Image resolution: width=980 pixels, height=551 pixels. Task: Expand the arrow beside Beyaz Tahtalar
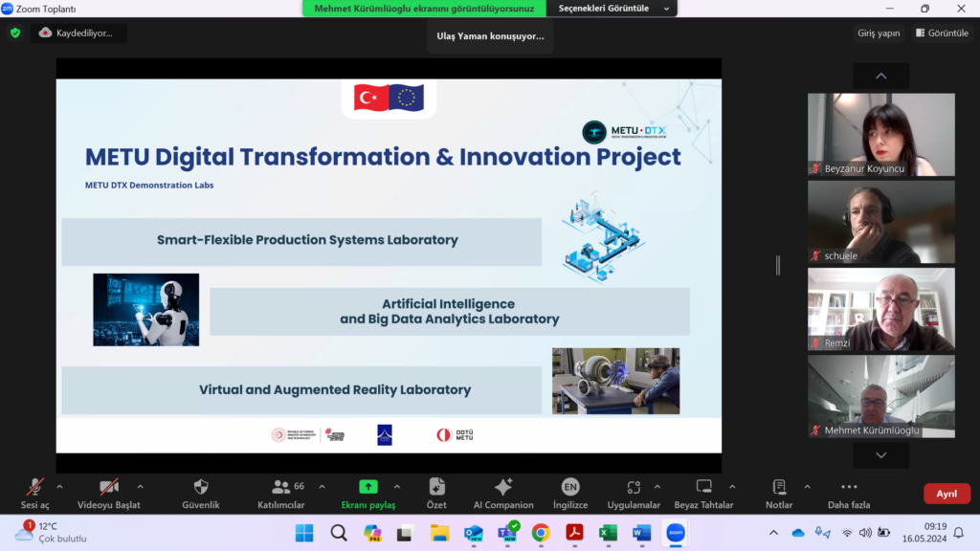[732, 487]
